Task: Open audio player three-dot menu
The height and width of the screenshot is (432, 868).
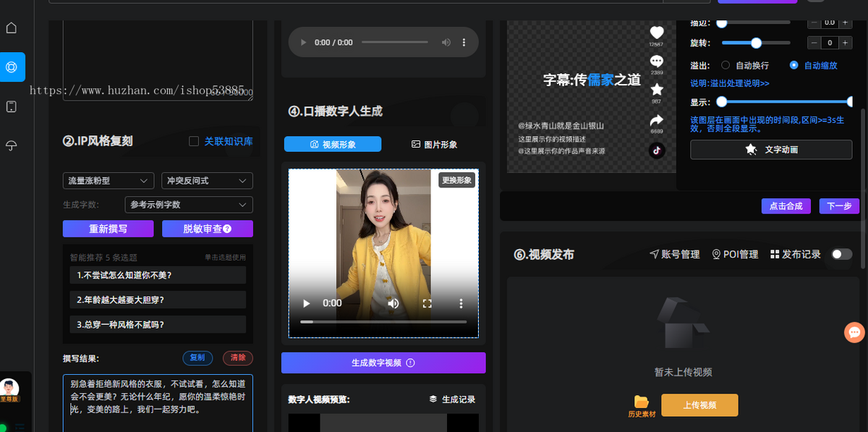Action: pyautogui.click(x=464, y=43)
